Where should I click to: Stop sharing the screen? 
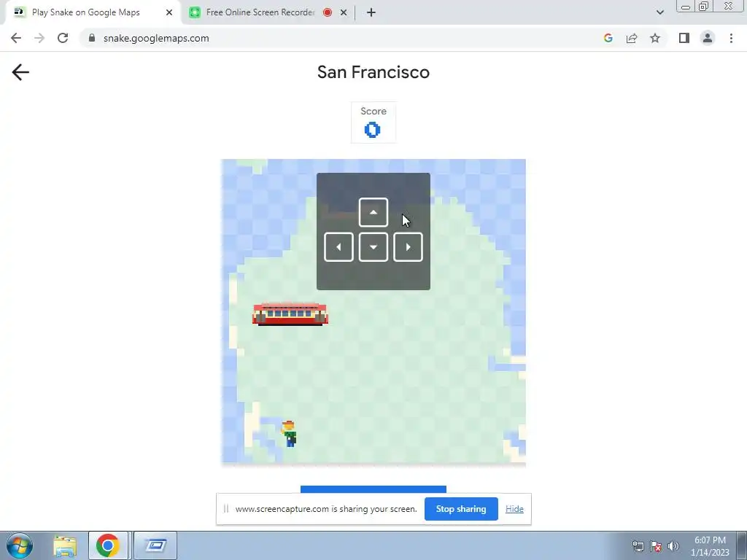click(461, 509)
